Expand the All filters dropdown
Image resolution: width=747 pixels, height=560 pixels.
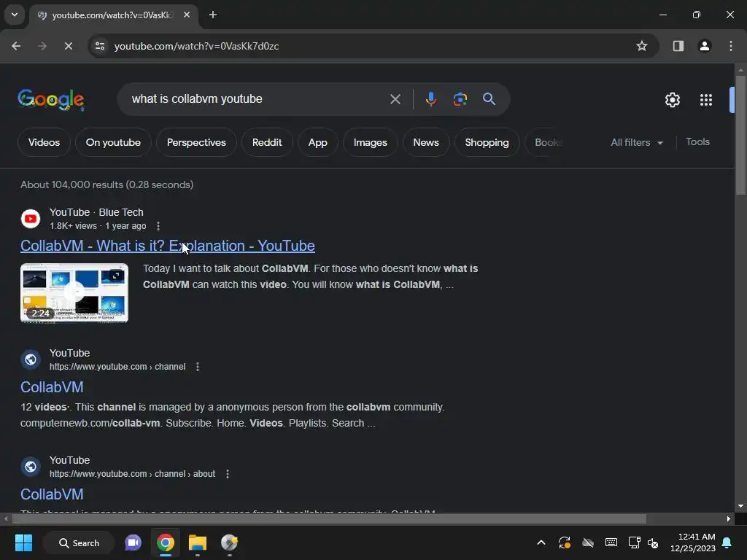(x=636, y=142)
